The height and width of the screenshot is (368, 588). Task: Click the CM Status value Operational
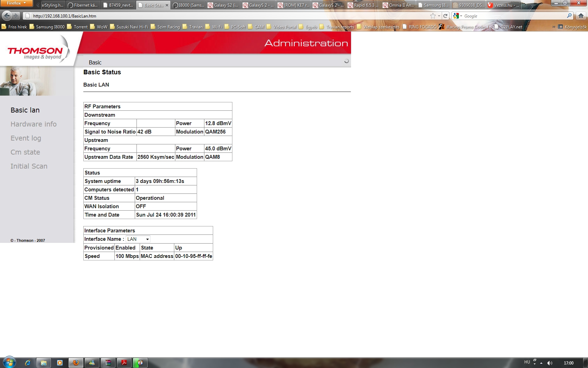tap(150, 198)
